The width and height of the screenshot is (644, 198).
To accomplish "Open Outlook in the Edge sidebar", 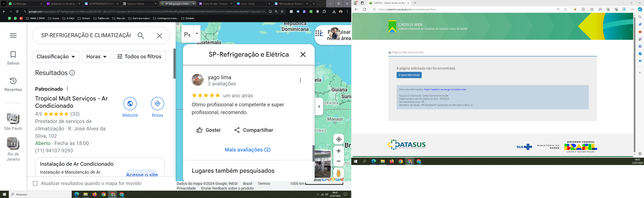I will point(640,54).
